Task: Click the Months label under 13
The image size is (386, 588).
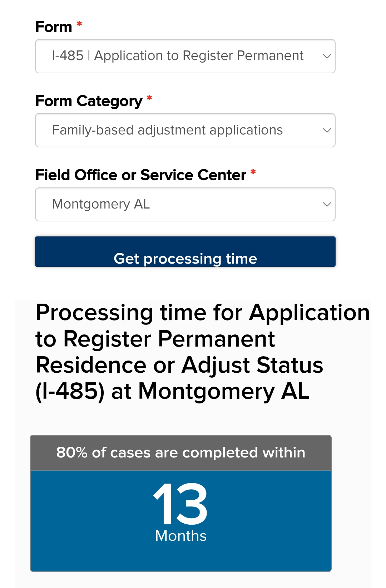Action: coord(181,536)
